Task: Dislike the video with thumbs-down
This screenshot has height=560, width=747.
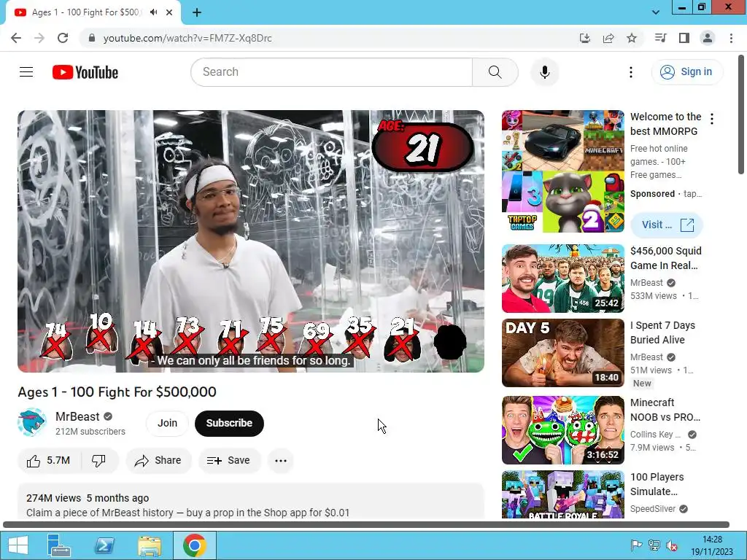Action: pos(99,461)
